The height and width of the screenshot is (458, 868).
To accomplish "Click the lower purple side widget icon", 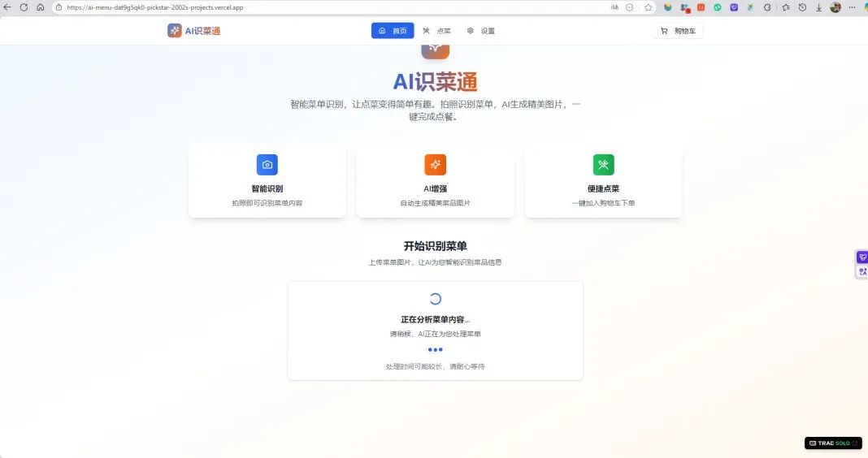I will click(x=862, y=271).
